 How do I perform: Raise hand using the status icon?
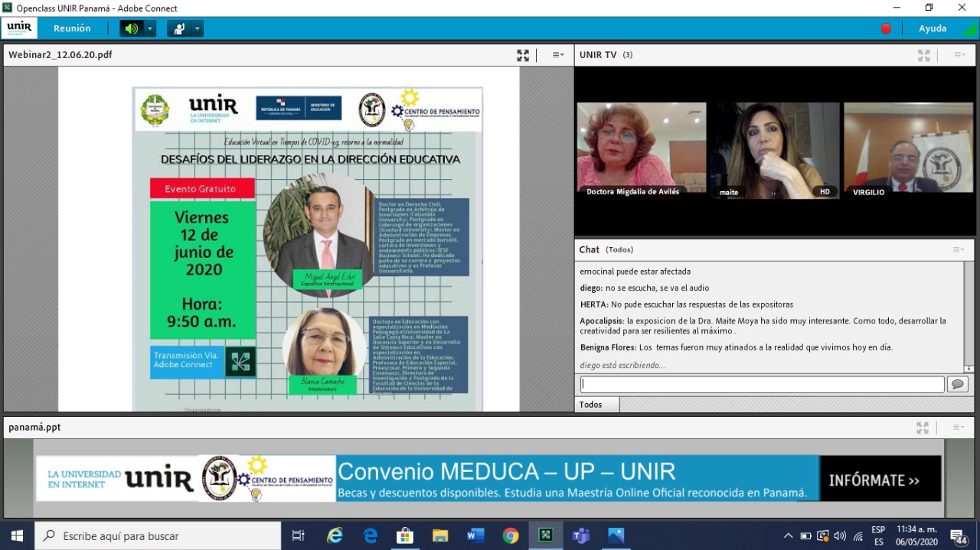(179, 28)
